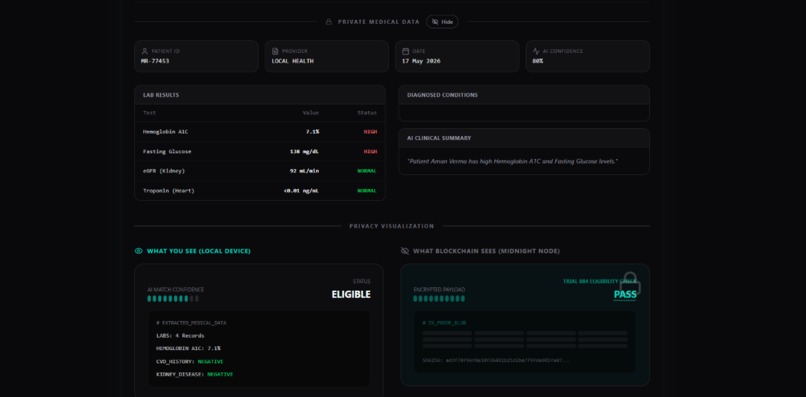Select the Fasting Glucose row label
Image resolution: width=806 pixels, height=397 pixels.
click(167, 152)
